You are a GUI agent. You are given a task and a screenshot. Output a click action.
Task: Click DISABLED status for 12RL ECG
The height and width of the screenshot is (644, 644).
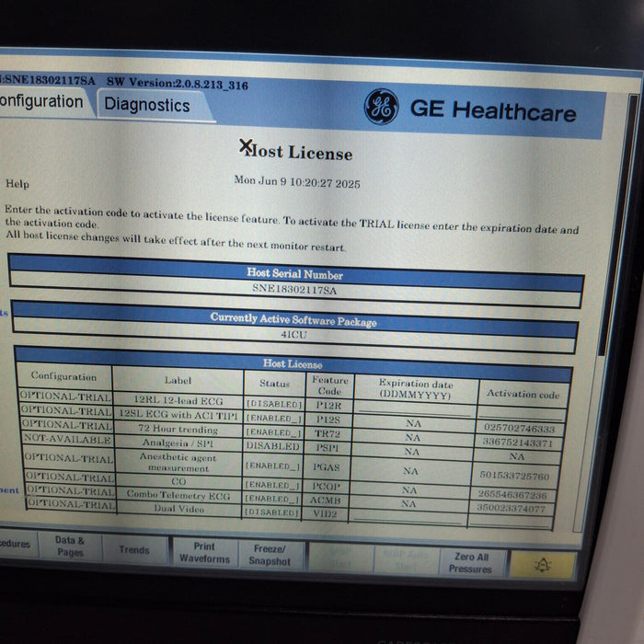274,405
